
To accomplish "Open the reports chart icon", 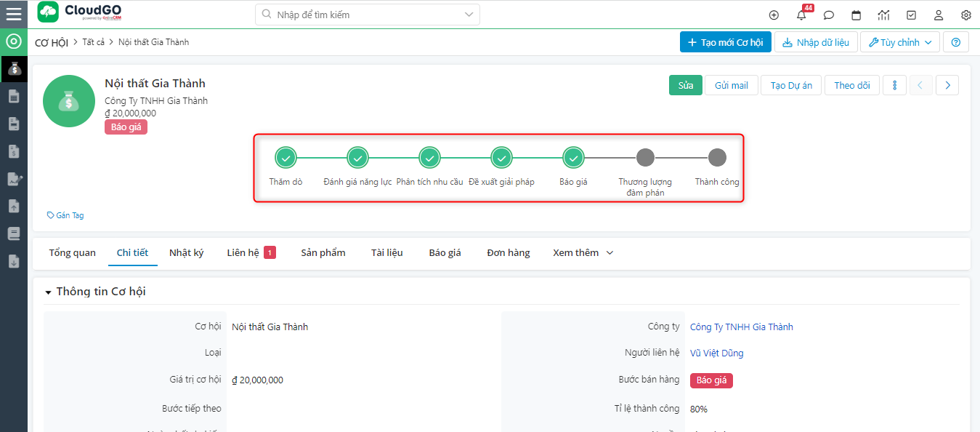I will click(x=883, y=15).
